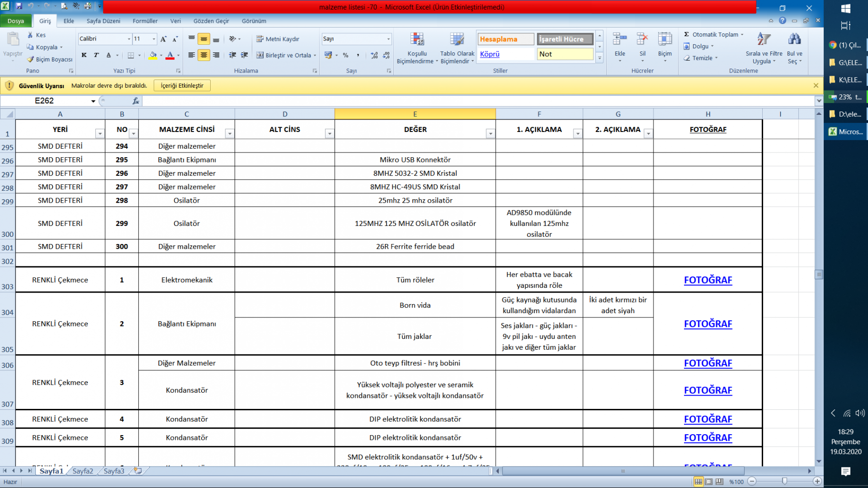
Task: Expand the Calibri font name dropdown
Action: (x=129, y=39)
